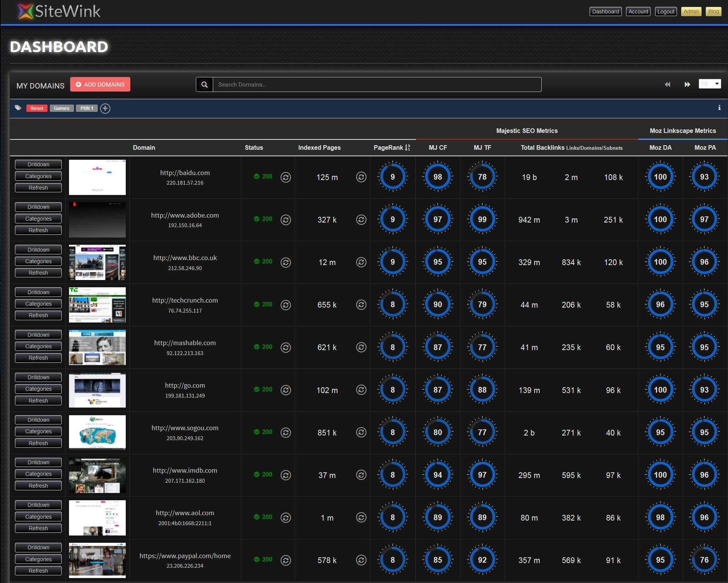Click the Add Domains button

pos(100,84)
